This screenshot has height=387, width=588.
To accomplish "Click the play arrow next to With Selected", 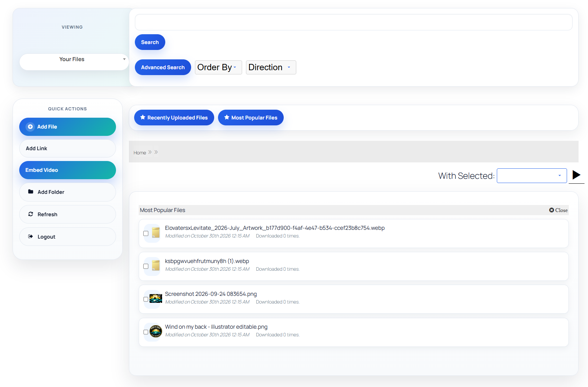I will 576,175.
